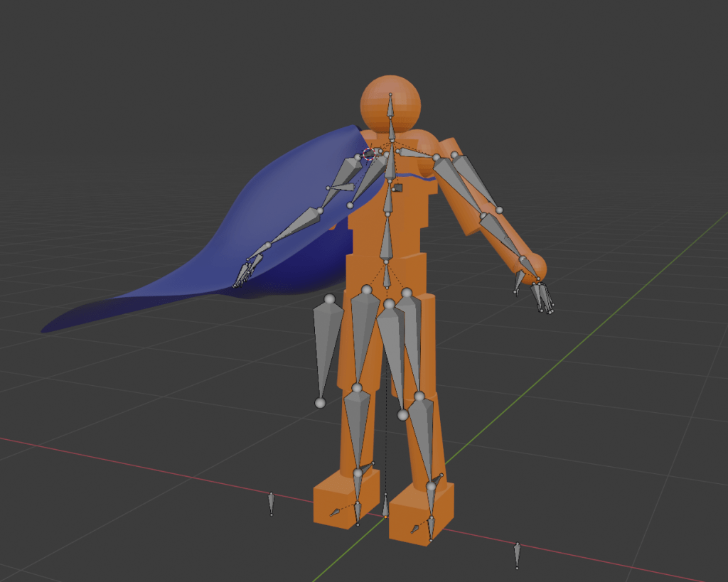Click the 3D cursor near the shoulder

(369, 153)
